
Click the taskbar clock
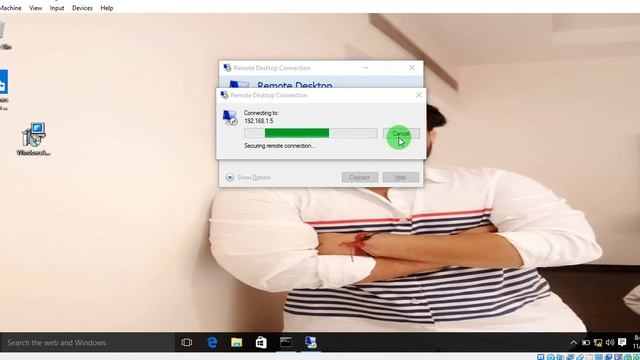pos(636,342)
